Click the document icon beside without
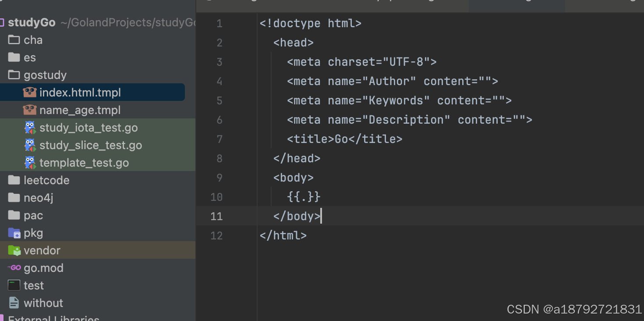 (14, 303)
